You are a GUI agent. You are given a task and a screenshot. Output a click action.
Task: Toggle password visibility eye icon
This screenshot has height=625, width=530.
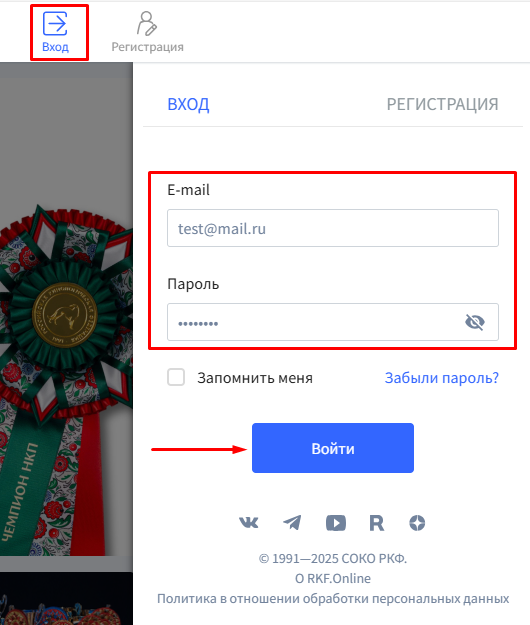tap(475, 322)
